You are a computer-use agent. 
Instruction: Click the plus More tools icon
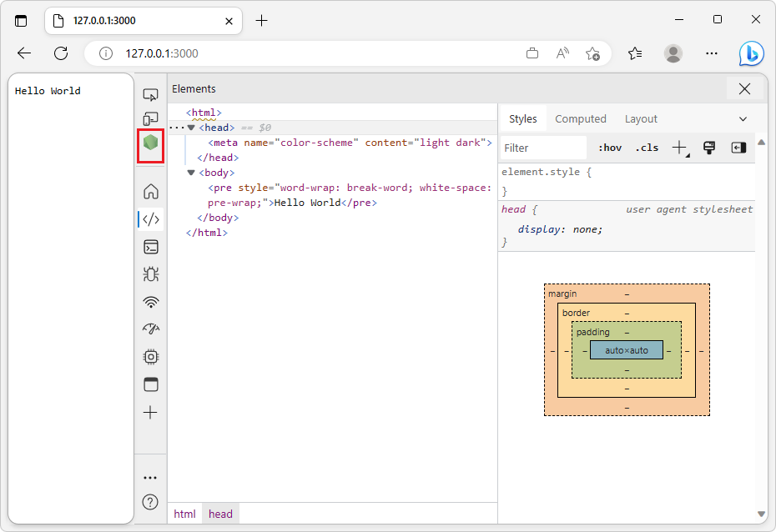[150, 413]
